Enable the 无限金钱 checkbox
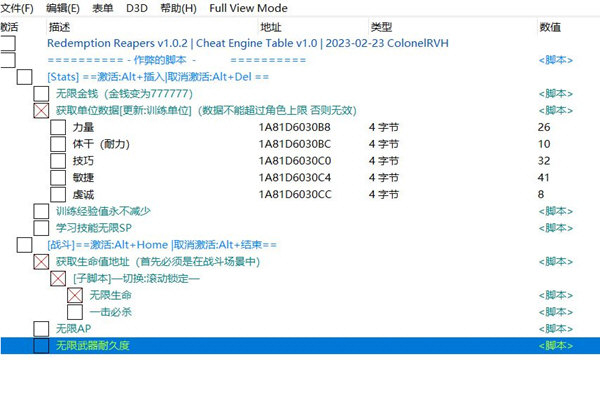 41,93
